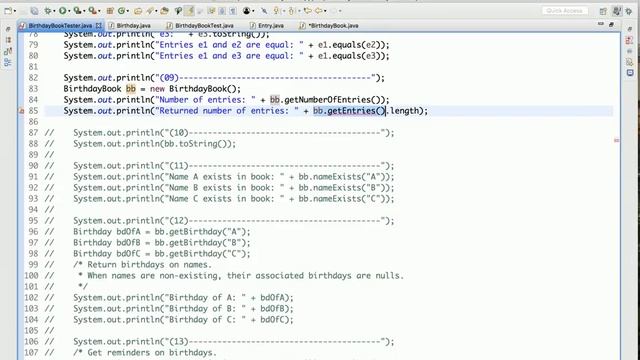The image size is (640, 360).
Task: Click the Save All toolbar icon
Action: (35, 11)
